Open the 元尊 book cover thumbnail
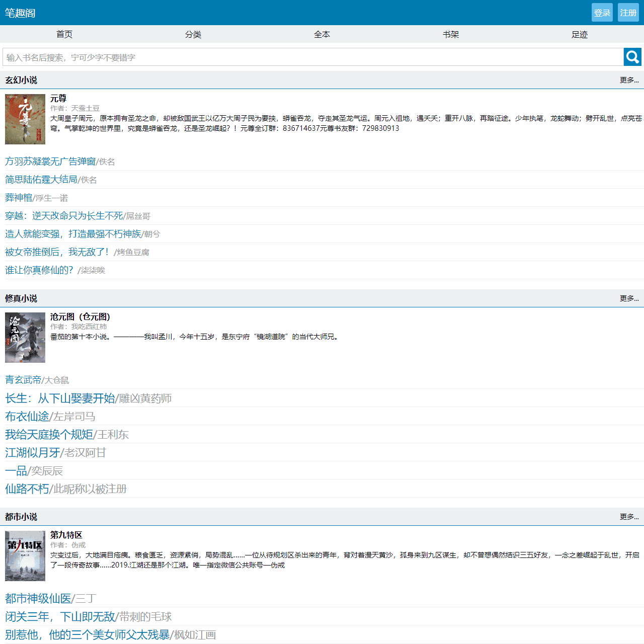This screenshot has height=644, width=644. click(x=25, y=119)
